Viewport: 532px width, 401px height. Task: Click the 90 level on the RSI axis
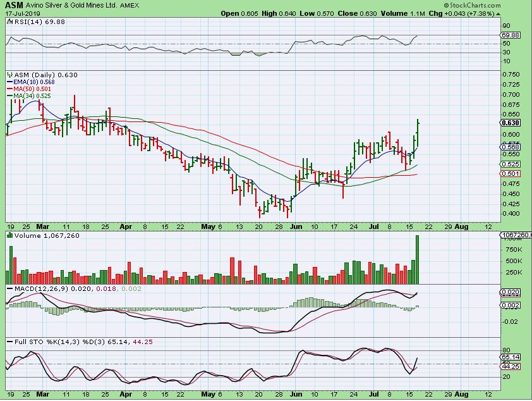506,26
